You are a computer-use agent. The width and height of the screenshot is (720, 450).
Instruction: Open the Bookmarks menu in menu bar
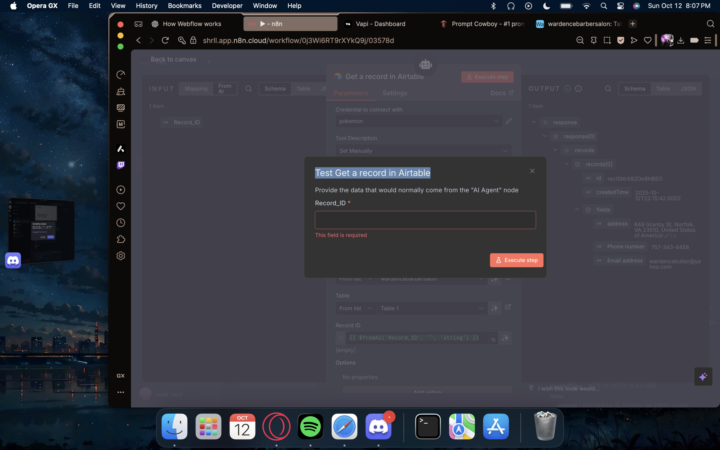[x=184, y=6]
